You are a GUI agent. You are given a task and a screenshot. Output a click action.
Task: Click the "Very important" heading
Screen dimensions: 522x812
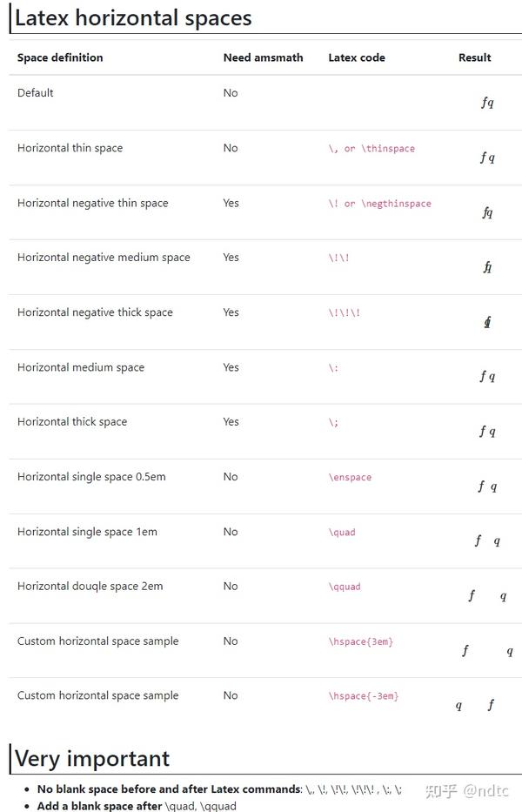[92, 758]
